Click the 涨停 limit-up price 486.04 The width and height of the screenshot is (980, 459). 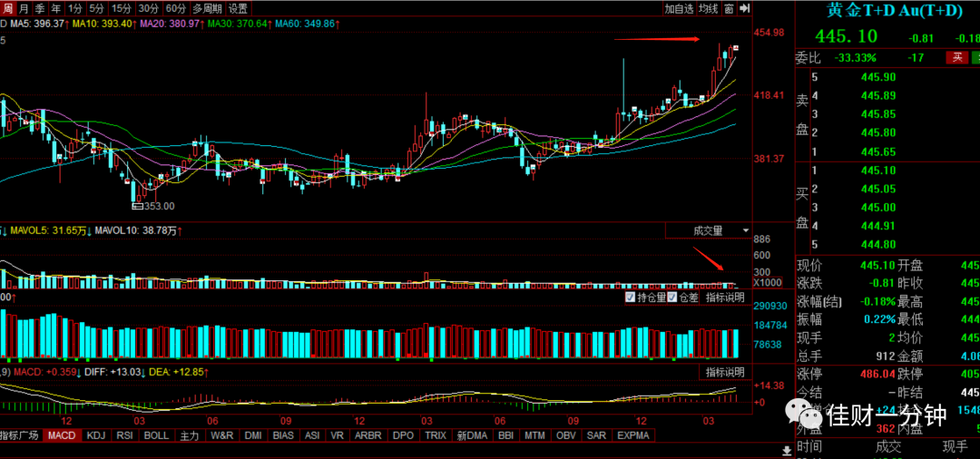pos(877,374)
